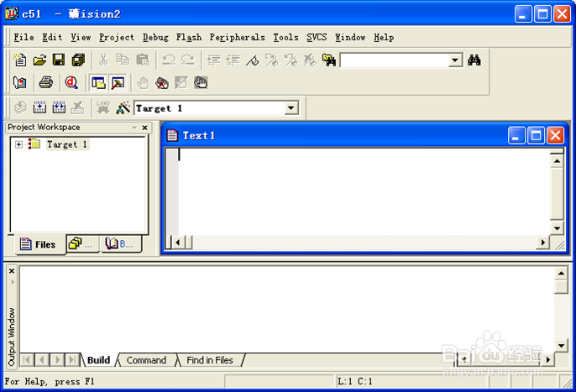Open the Edit menu

point(52,37)
